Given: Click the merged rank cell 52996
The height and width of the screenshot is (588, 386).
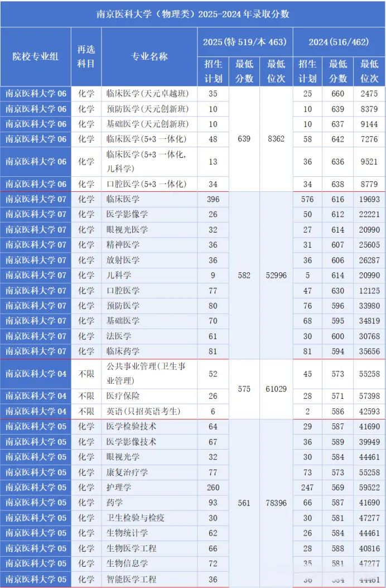Looking at the screenshot, I should pos(276,275).
